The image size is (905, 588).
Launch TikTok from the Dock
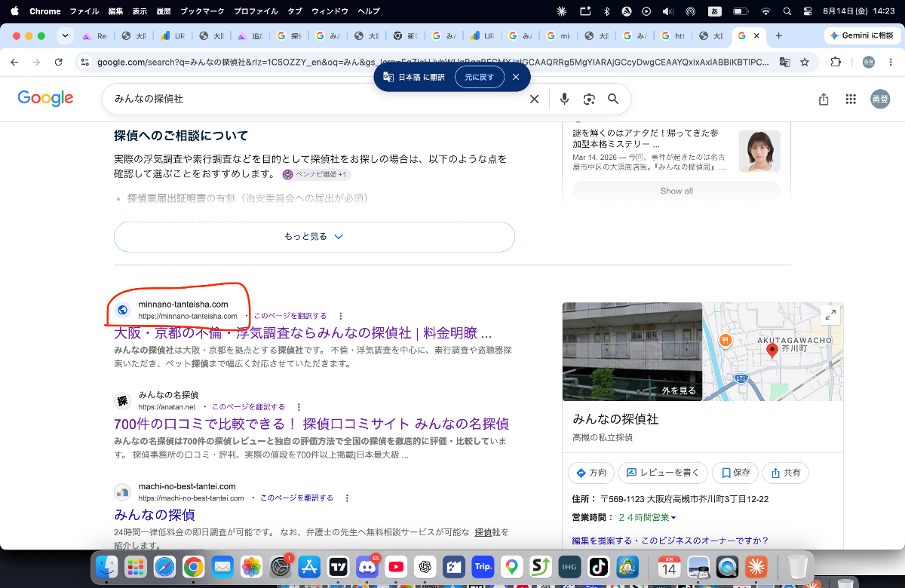pos(599,567)
